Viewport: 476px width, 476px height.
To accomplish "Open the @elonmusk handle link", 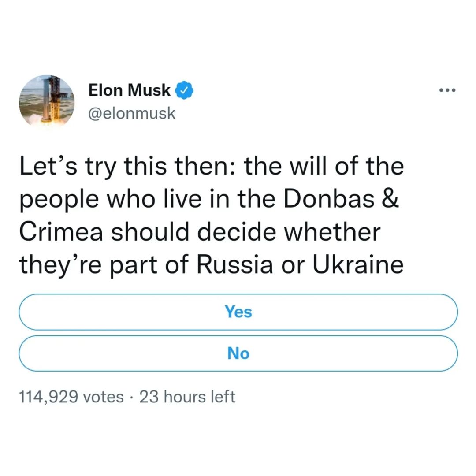I will [132, 113].
